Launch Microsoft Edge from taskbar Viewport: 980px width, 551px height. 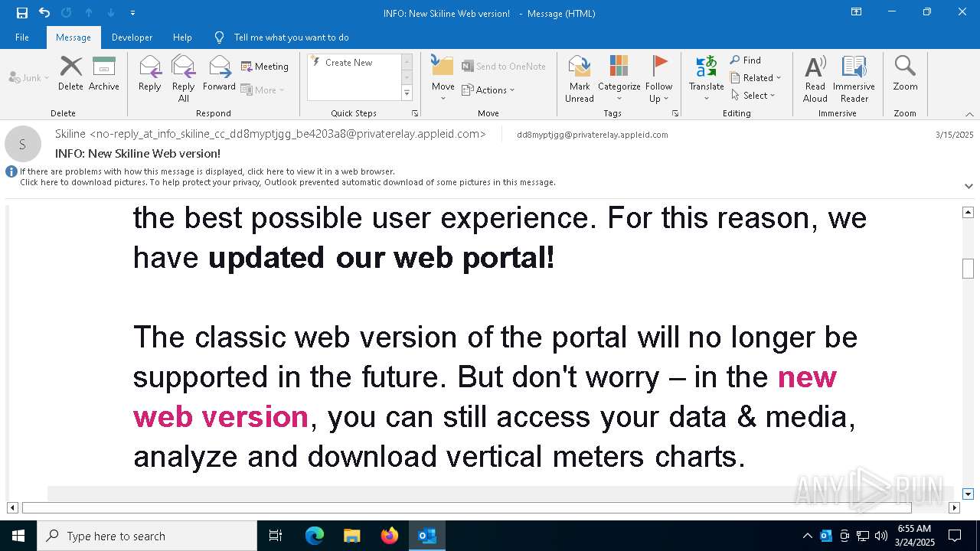click(x=315, y=536)
